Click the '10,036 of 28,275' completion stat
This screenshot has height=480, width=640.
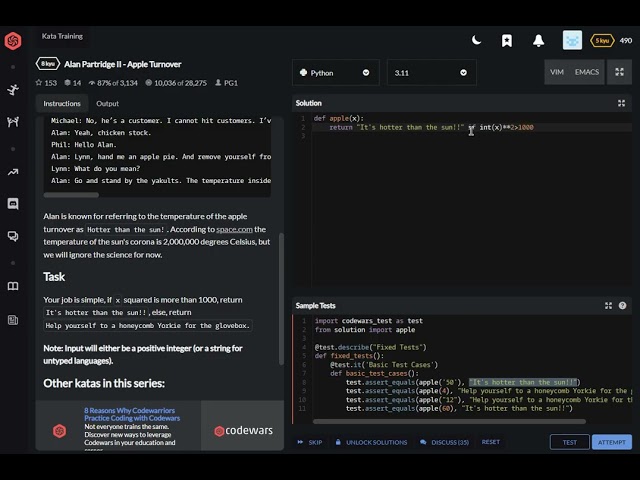click(176, 83)
